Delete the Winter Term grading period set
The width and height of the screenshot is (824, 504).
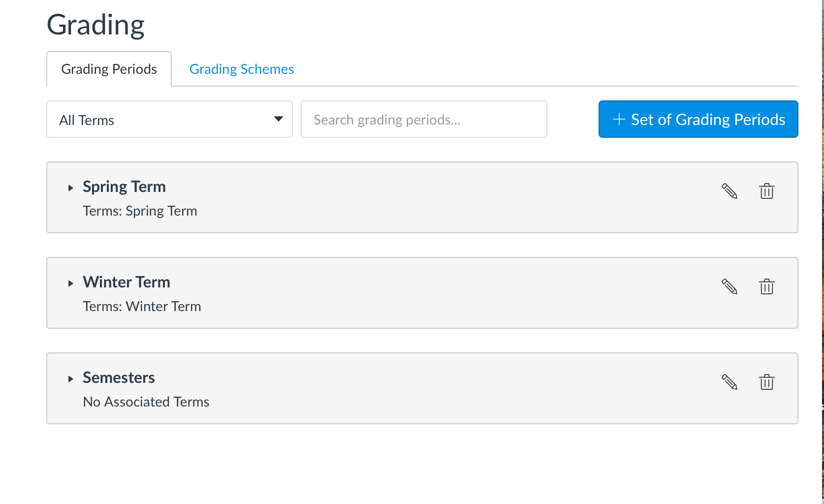click(766, 287)
